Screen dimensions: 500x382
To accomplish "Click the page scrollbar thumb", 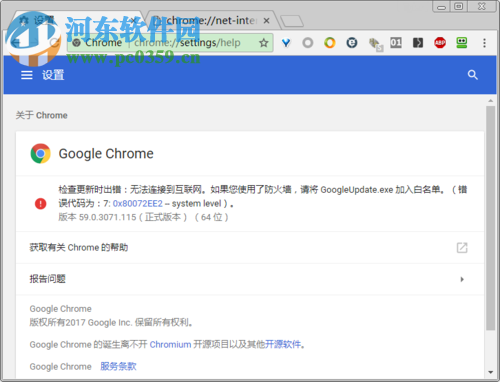I will coord(490,218).
